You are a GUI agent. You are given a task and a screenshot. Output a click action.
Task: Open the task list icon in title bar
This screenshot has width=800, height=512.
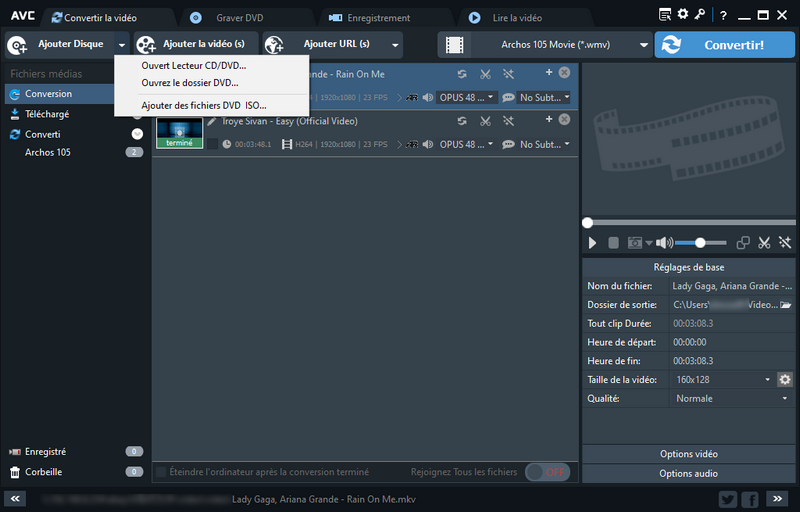[664, 15]
